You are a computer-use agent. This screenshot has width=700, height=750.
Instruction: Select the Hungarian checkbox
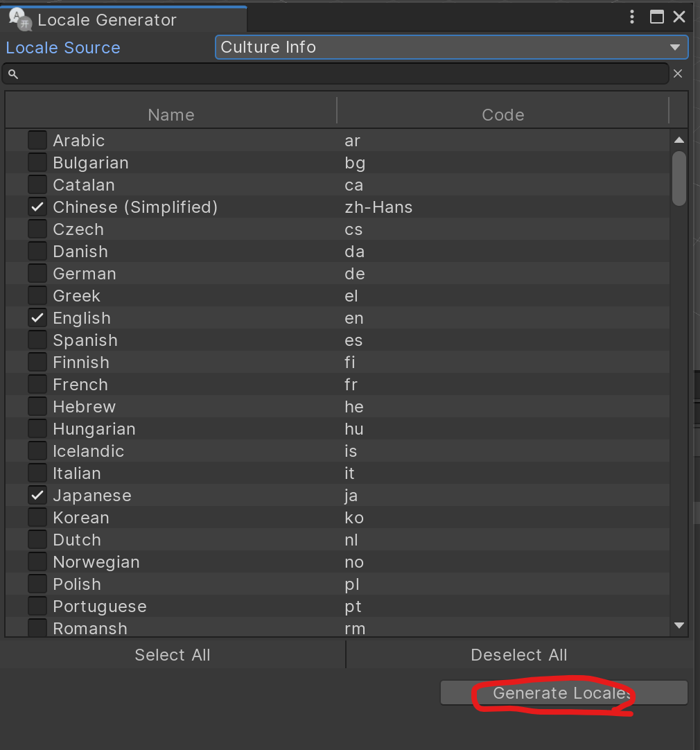pos(37,428)
